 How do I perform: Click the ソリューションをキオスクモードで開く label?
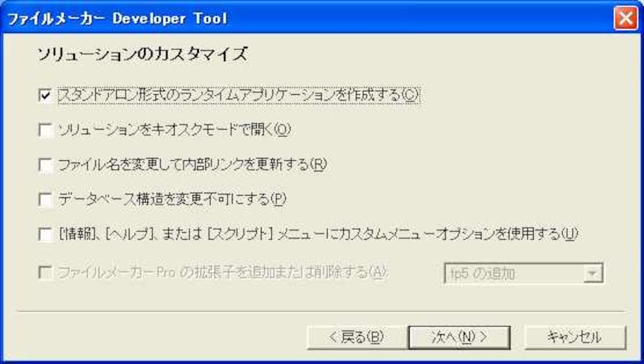coord(174,130)
